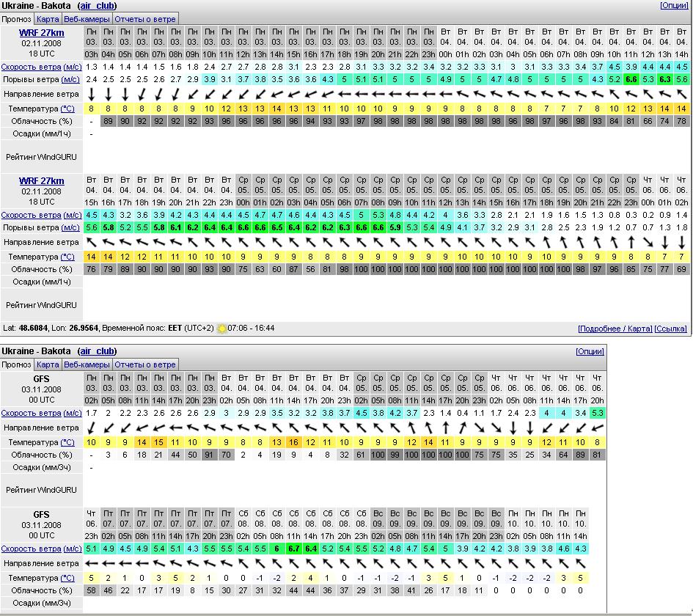693x616 pixels.
Task: Click last wind direction arrow in first GFS table
Action: click(x=598, y=428)
